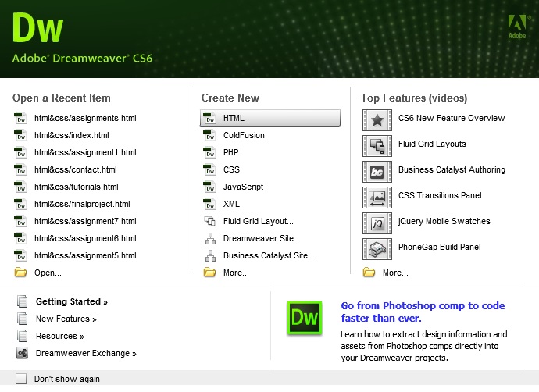Watch the CSS Transitions Panel video
539x392 pixels.
coord(440,195)
